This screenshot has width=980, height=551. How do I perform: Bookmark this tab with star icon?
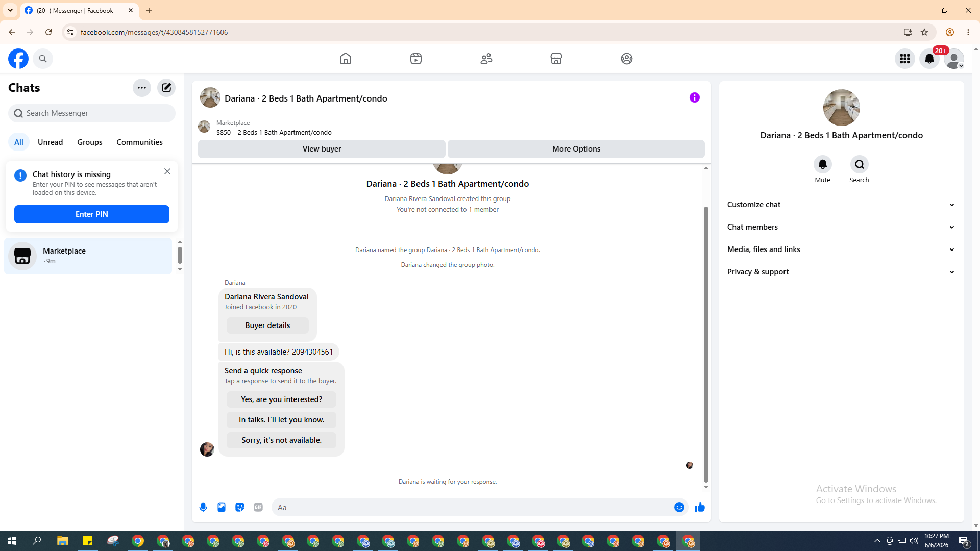[924, 32]
